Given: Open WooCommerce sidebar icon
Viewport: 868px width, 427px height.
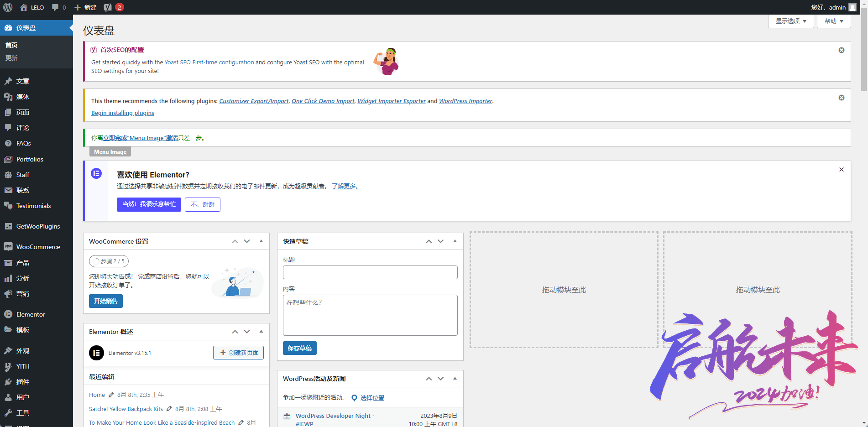Looking at the screenshot, I should coord(8,247).
